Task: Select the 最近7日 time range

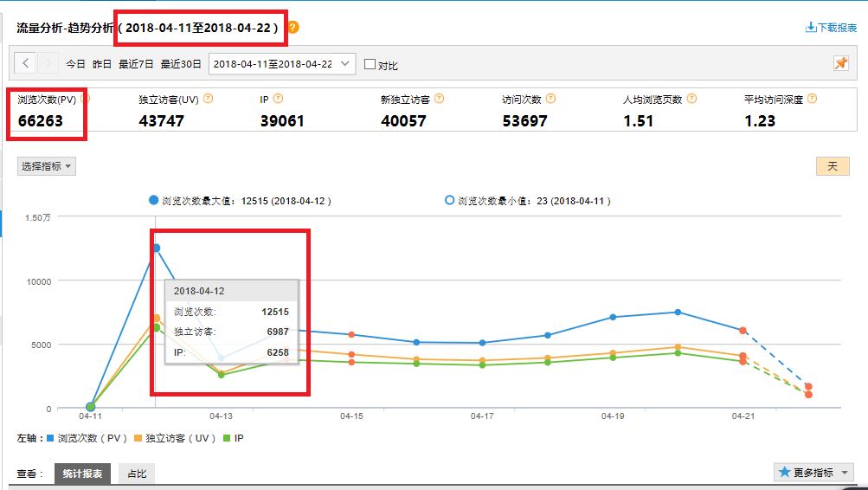Action: [x=134, y=64]
